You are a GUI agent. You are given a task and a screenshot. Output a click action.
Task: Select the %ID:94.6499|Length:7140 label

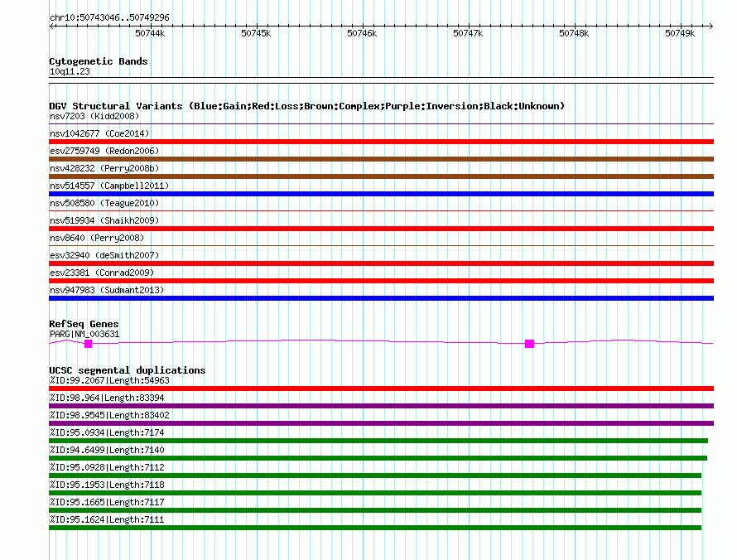click(107, 450)
